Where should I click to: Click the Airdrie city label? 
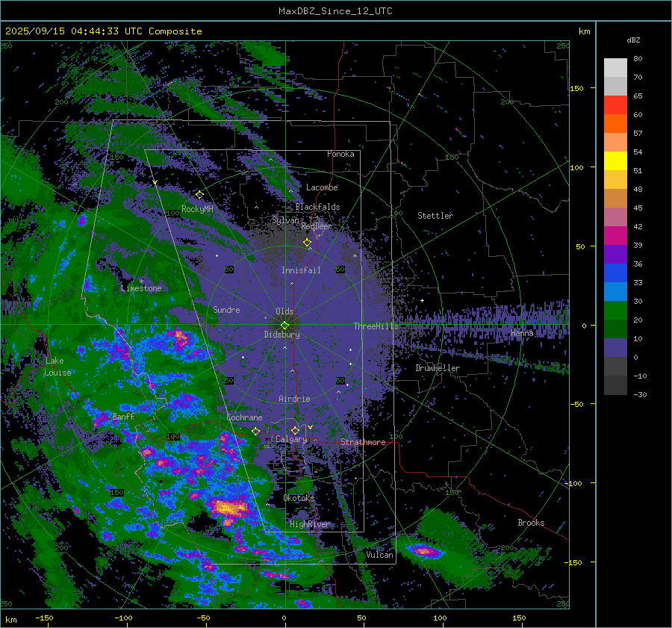[x=294, y=399]
